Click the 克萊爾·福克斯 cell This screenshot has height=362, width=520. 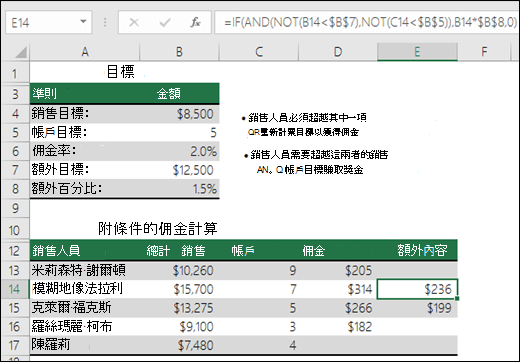click(x=85, y=307)
